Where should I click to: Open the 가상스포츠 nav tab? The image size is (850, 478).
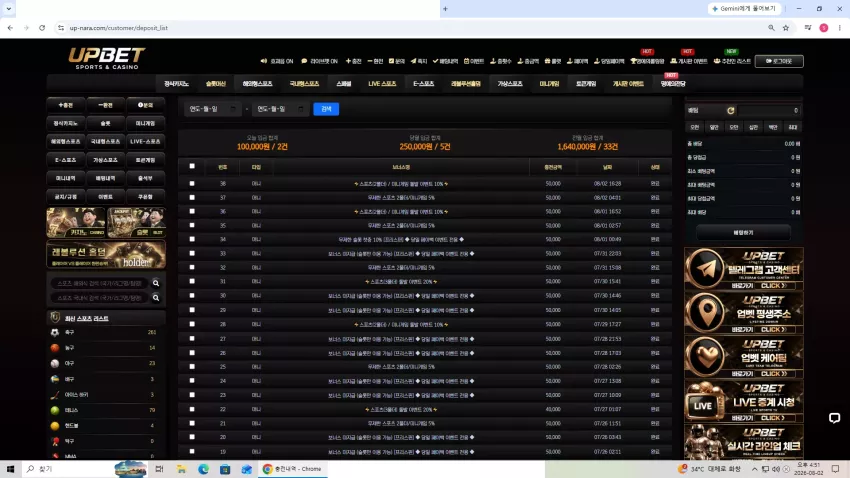[x=510, y=83]
